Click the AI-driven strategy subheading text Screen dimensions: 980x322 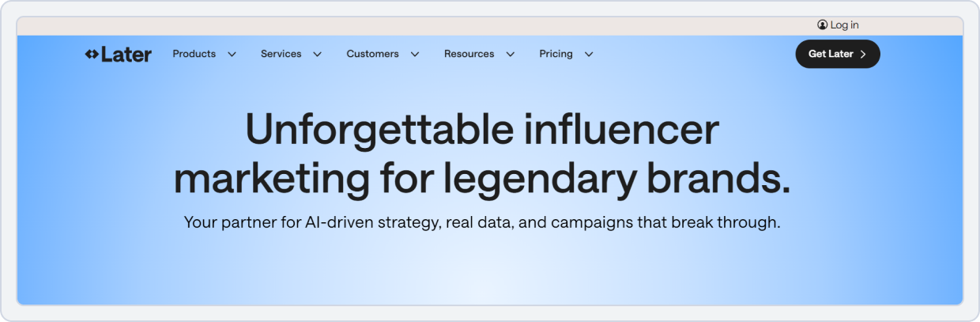click(482, 222)
